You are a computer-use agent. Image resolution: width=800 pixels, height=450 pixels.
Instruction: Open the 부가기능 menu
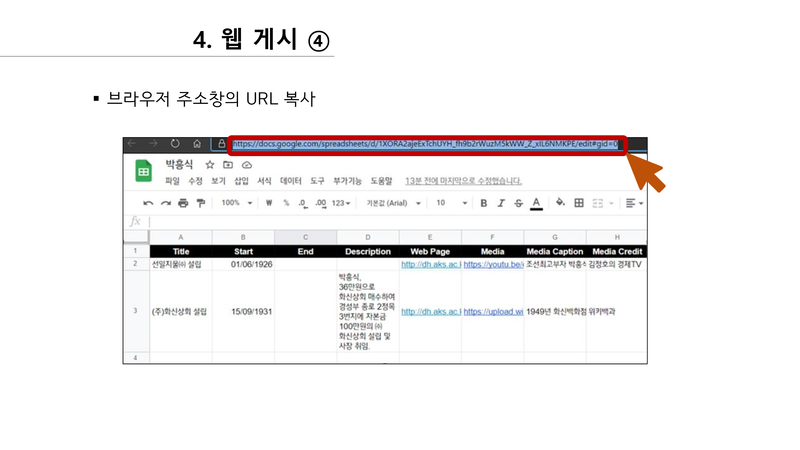pos(347,181)
